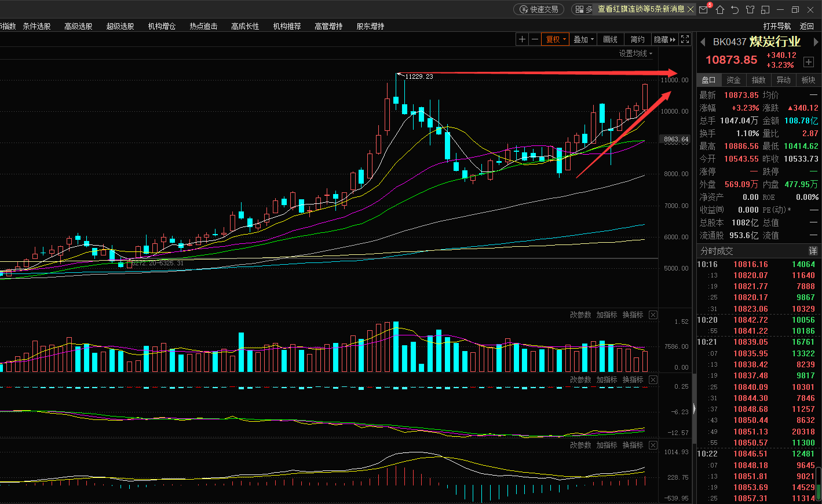The height and width of the screenshot is (504, 822).
Task: Open 机构增仓 menu item
Action: pyautogui.click(x=162, y=26)
